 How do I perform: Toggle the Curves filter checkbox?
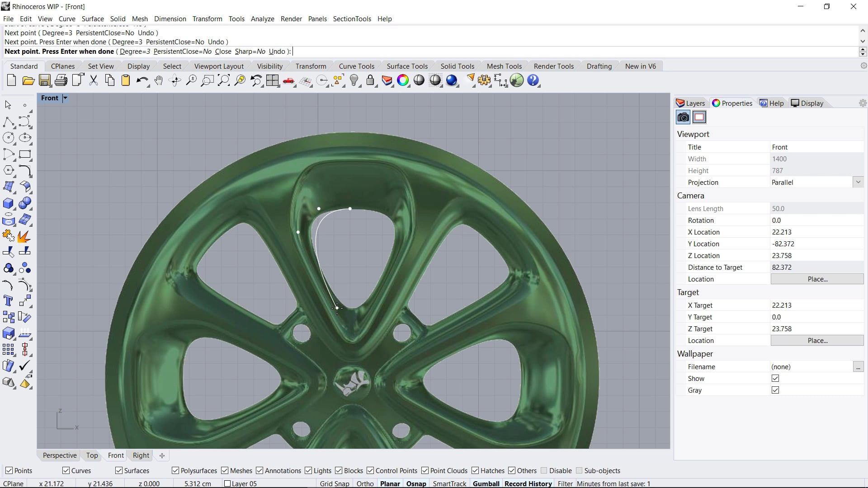tap(66, 470)
